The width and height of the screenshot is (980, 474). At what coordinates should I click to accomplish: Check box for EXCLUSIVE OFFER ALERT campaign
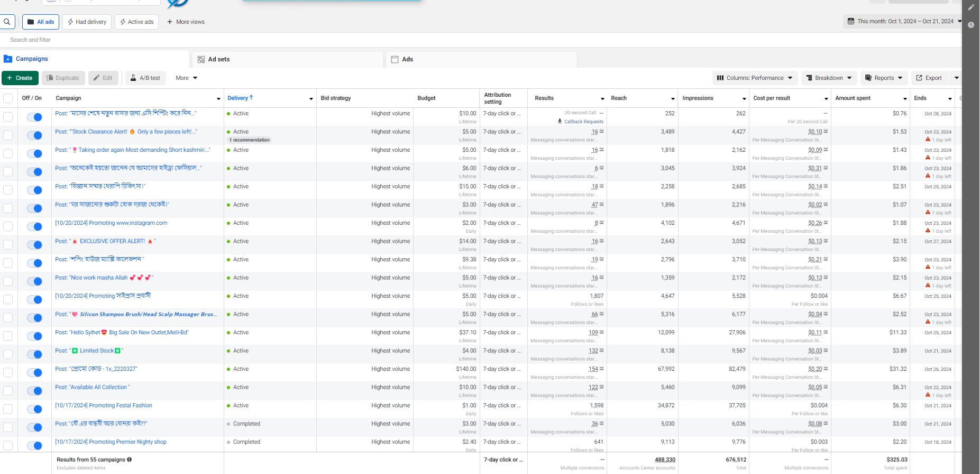pos(8,244)
